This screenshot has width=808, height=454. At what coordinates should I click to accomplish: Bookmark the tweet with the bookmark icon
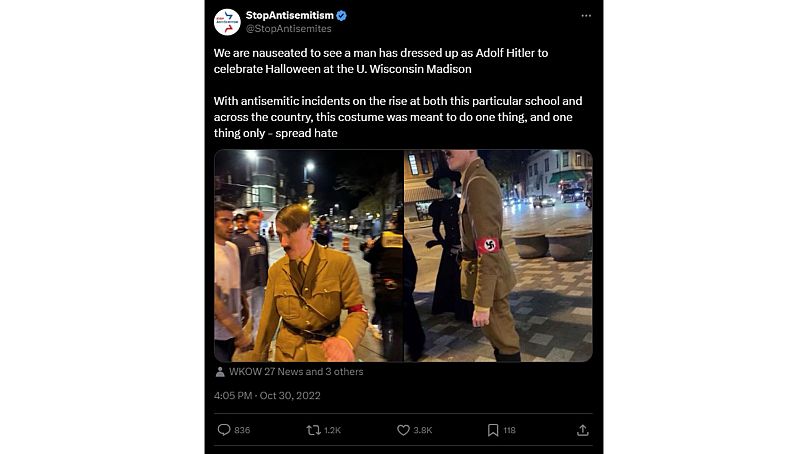click(493, 430)
